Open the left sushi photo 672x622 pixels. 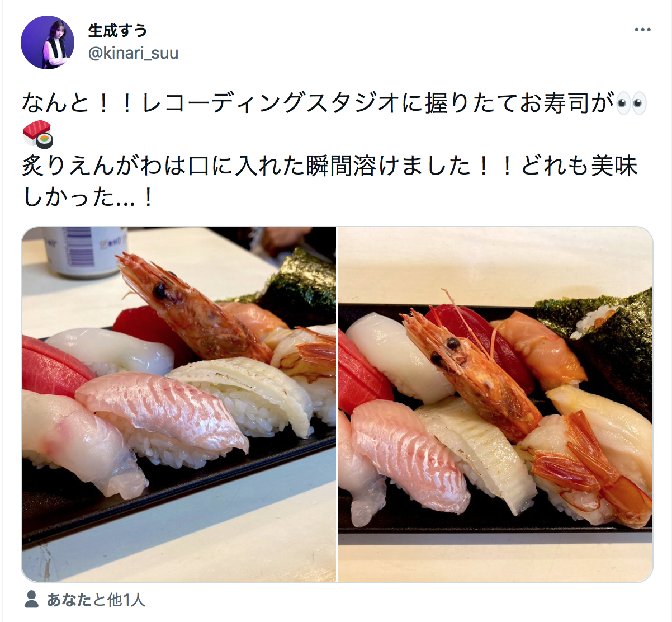click(179, 404)
